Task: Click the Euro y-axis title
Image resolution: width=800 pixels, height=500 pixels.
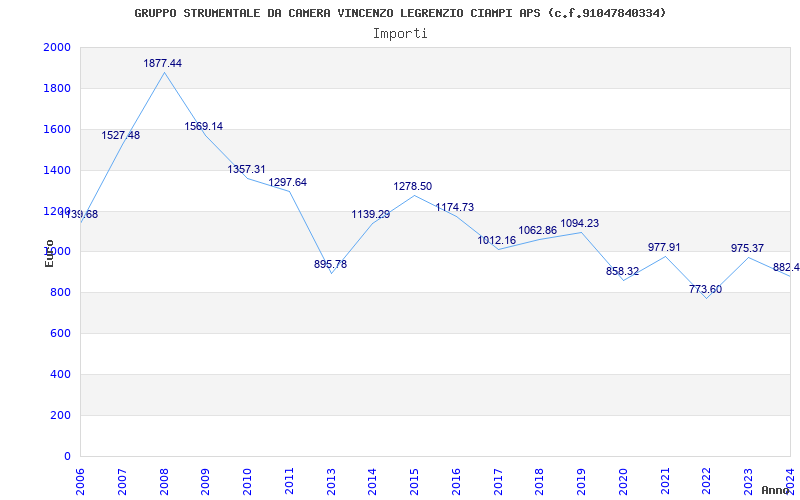Action: 49,254
